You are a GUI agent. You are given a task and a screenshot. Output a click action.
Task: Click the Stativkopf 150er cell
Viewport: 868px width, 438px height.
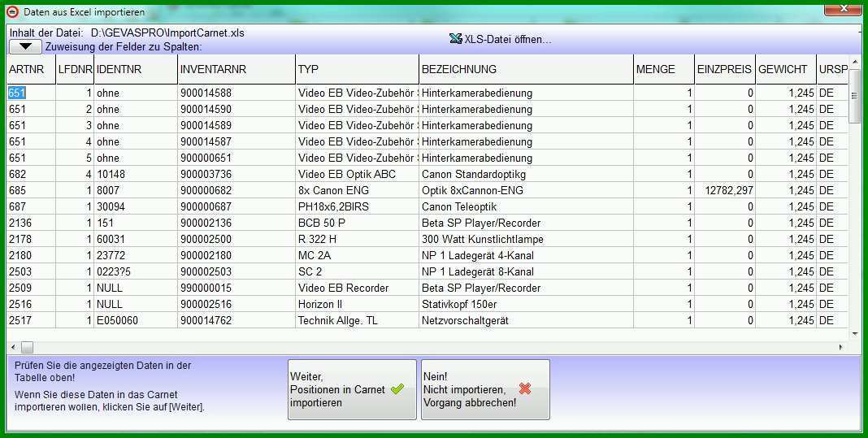click(x=527, y=304)
